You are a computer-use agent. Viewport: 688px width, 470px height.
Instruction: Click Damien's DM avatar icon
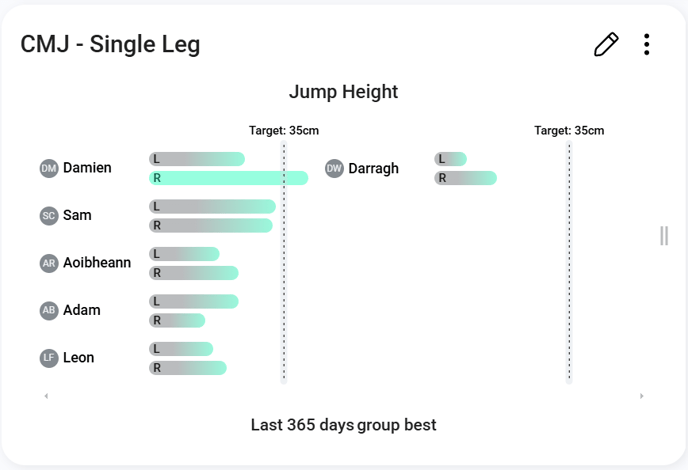click(x=49, y=168)
